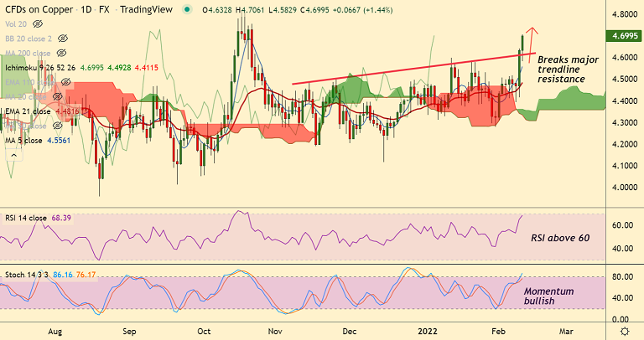Toggle visibility of BB 20 close 2
644x340 pixels.
click(x=62, y=39)
